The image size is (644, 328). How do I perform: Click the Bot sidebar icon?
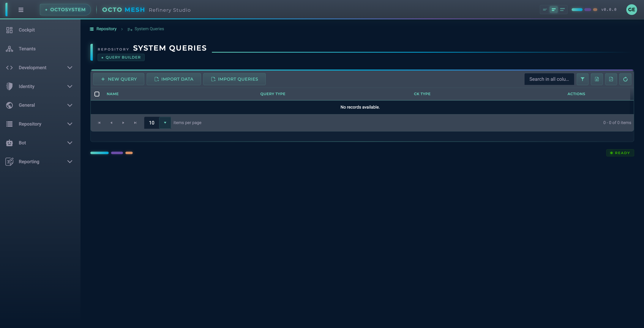point(9,143)
